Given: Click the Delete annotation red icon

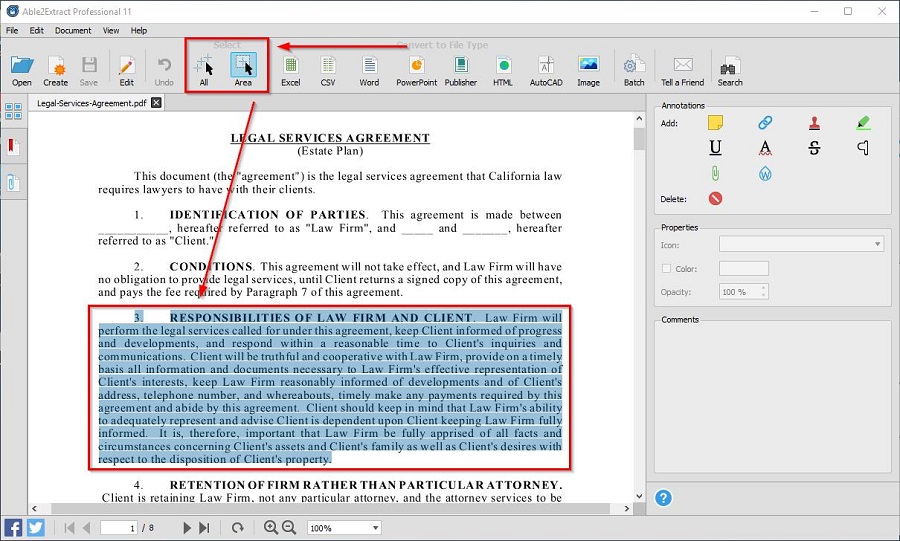Looking at the screenshot, I should [715, 199].
